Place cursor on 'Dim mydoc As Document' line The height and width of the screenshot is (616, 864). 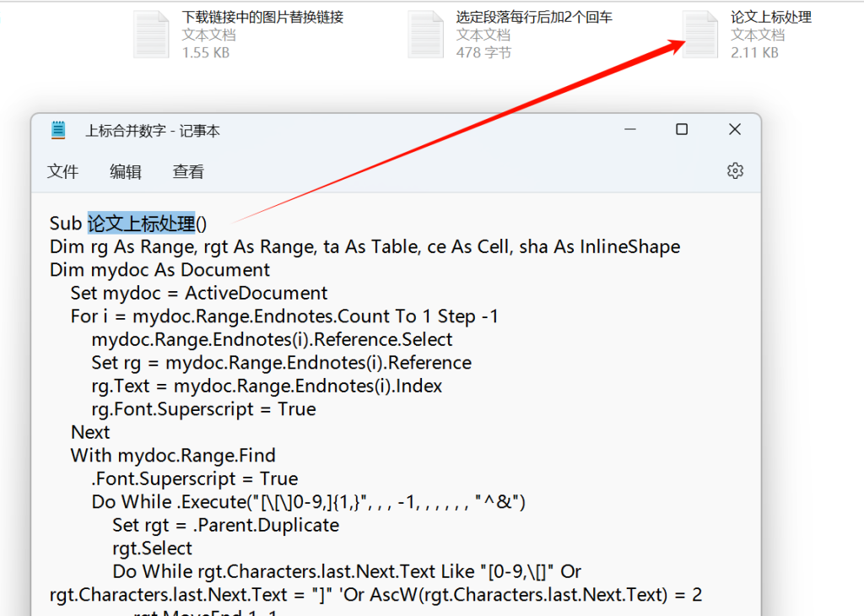pos(159,270)
